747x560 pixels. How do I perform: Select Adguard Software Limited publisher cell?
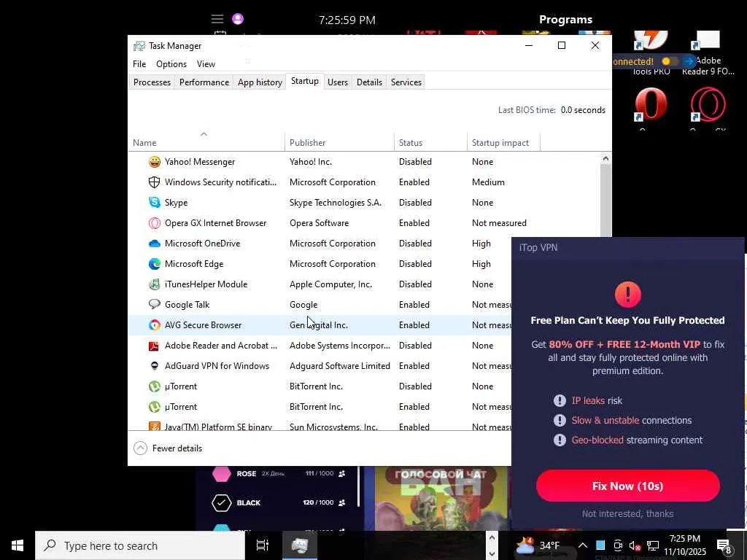tap(340, 366)
